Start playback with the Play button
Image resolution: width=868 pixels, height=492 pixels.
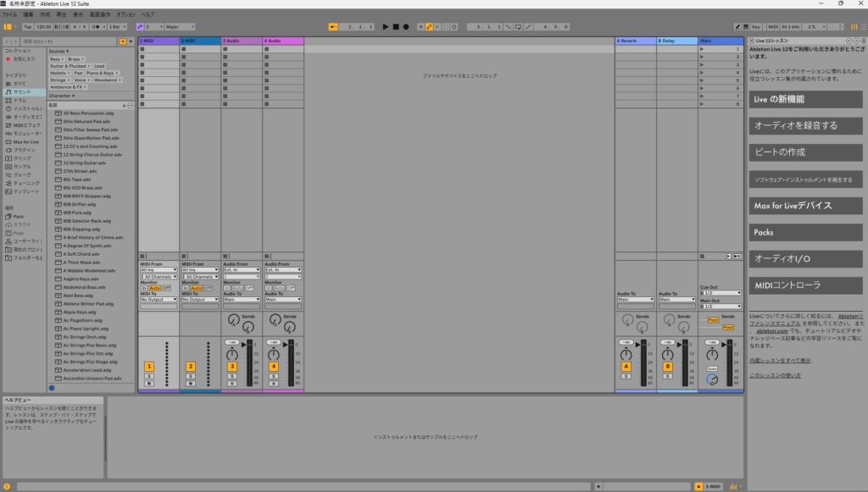pyautogui.click(x=386, y=26)
